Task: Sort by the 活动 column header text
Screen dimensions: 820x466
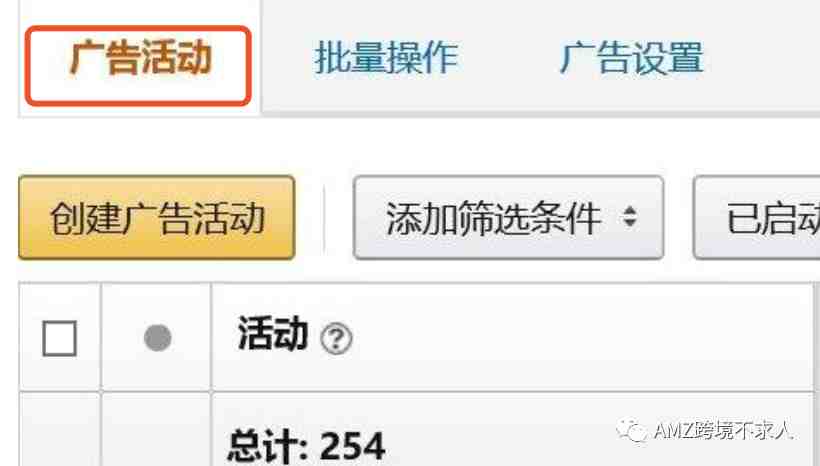Action: coord(272,334)
